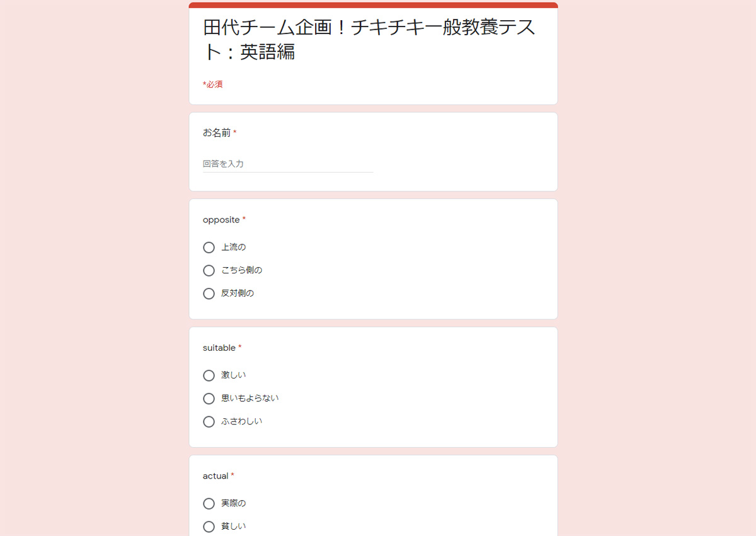The height and width of the screenshot is (536, 756).
Task: Click the 激しい answer label
Action: (x=233, y=375)
